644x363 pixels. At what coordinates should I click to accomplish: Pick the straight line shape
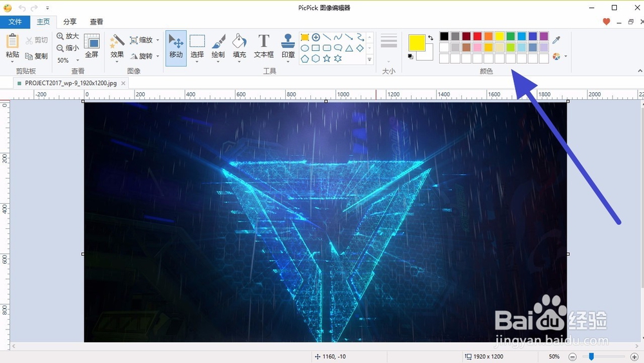pos(327,37)
